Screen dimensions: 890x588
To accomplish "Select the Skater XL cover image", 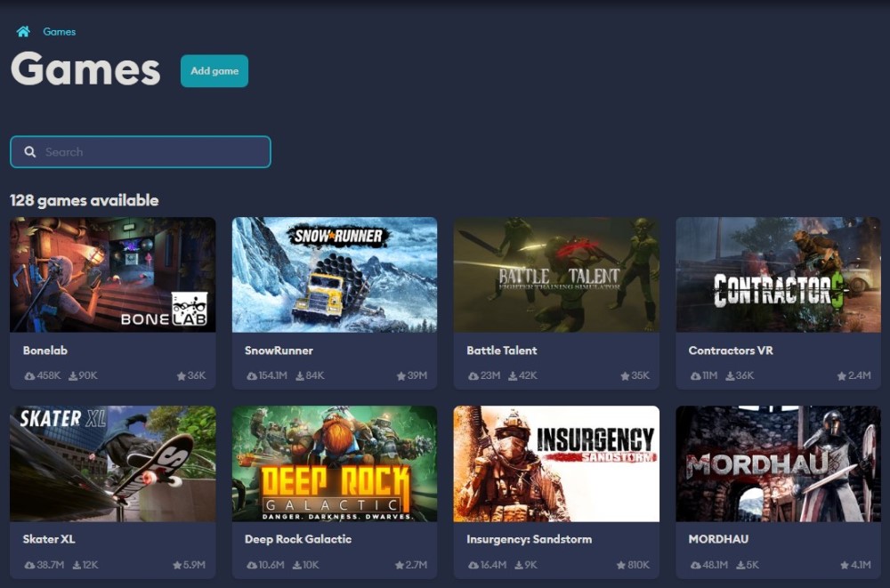I will (112, 463).
